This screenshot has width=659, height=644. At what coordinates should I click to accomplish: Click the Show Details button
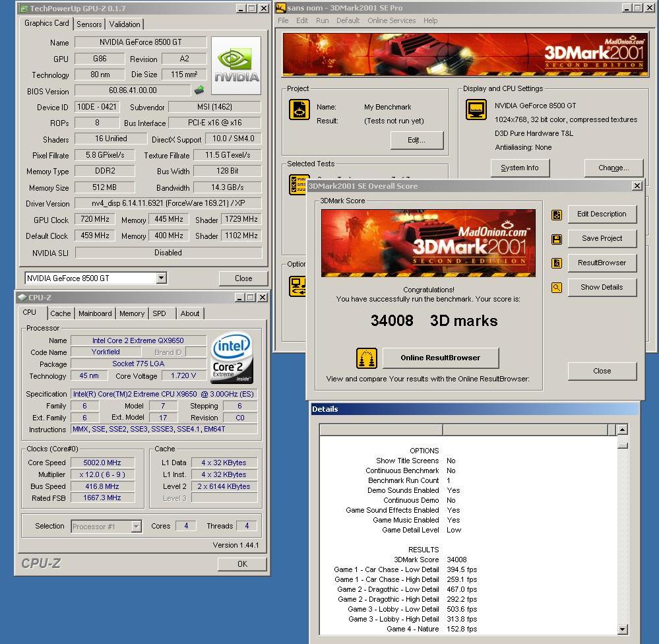(602, 287)
